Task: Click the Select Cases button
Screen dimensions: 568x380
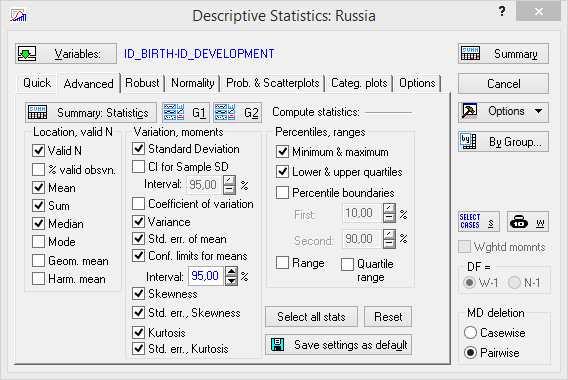Action: [x=479, y=221]
